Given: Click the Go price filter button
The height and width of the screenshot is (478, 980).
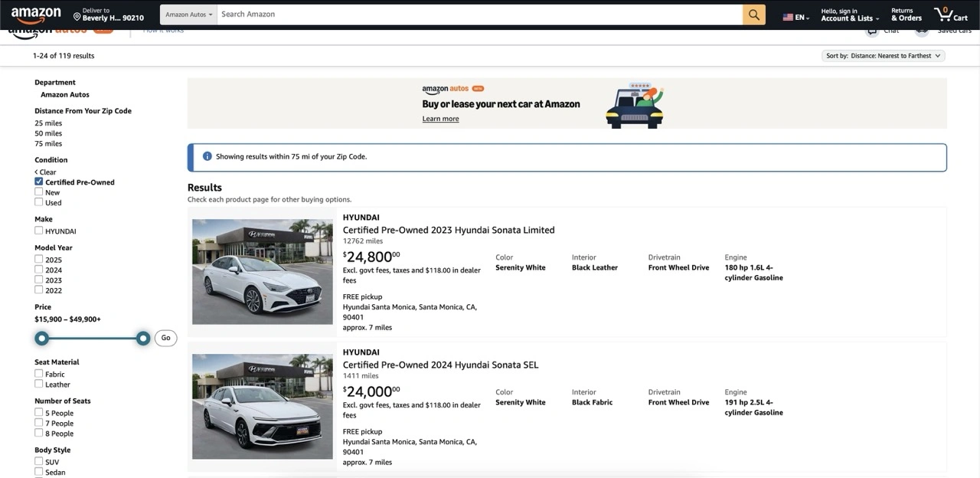Looking at the screenshot, I should pyautogui.click(x=165, y=338).
